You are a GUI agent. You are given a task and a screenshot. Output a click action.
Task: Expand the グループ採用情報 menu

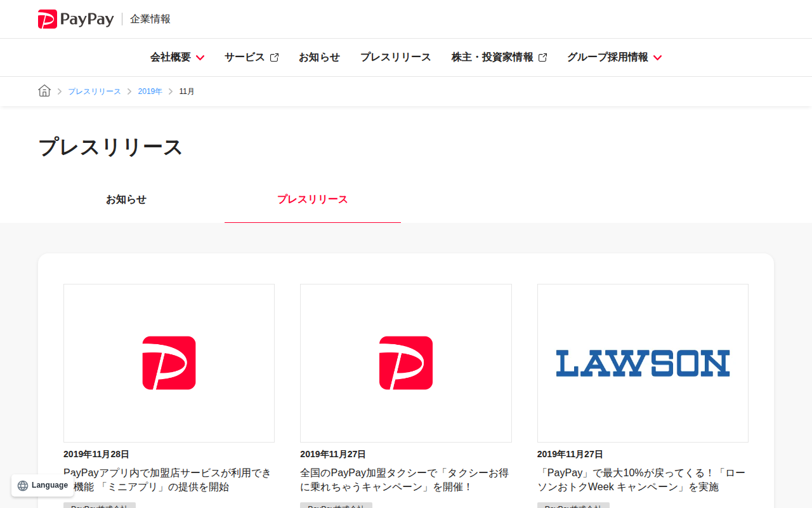click(614, 57)
